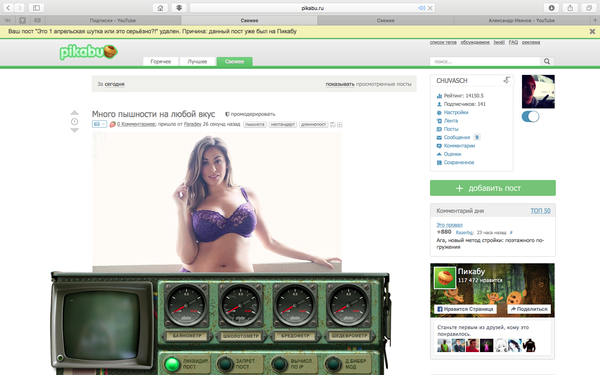This screenshot has width=600, height=375.
Task: Open the Safari share menu
Action: point(570,8)
